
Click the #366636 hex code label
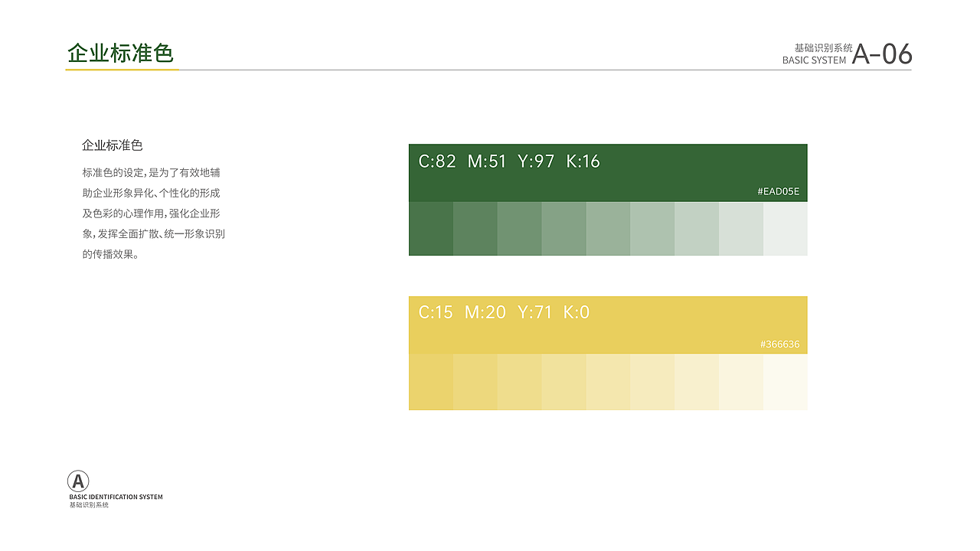[779, 344]
